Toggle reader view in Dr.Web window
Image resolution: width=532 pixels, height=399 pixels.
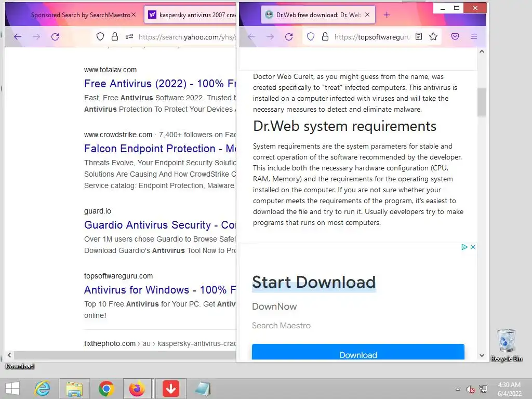[419, 36]
